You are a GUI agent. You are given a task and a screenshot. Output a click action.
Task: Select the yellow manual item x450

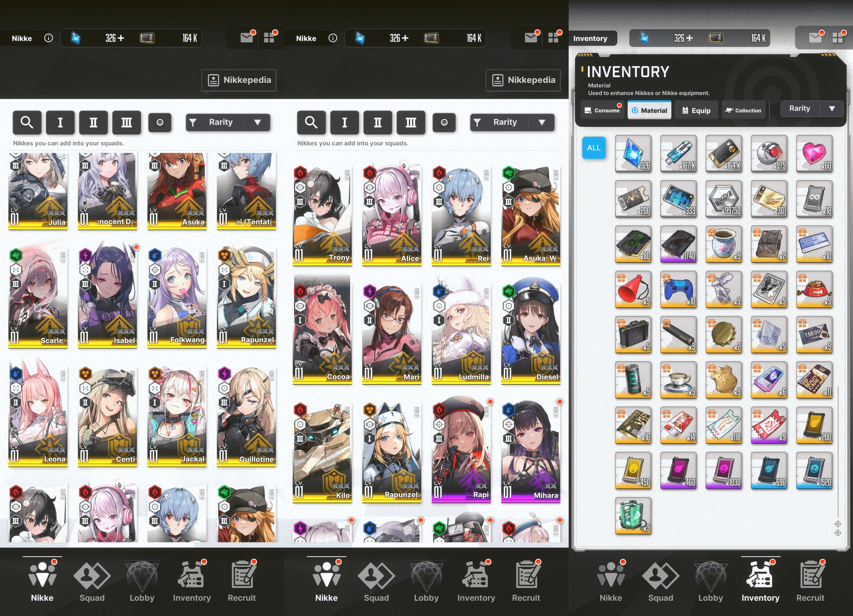pyautogui.click(x=633, y=470)
